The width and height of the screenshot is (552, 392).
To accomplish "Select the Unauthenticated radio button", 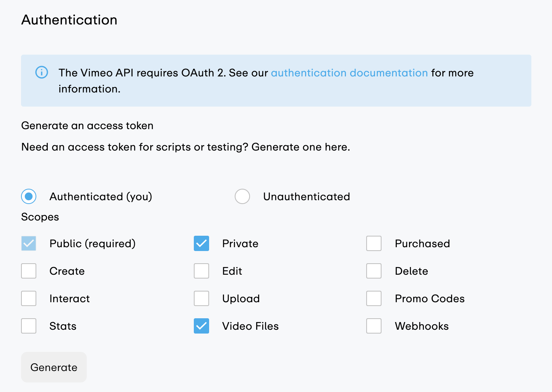I will click(242, 196).
